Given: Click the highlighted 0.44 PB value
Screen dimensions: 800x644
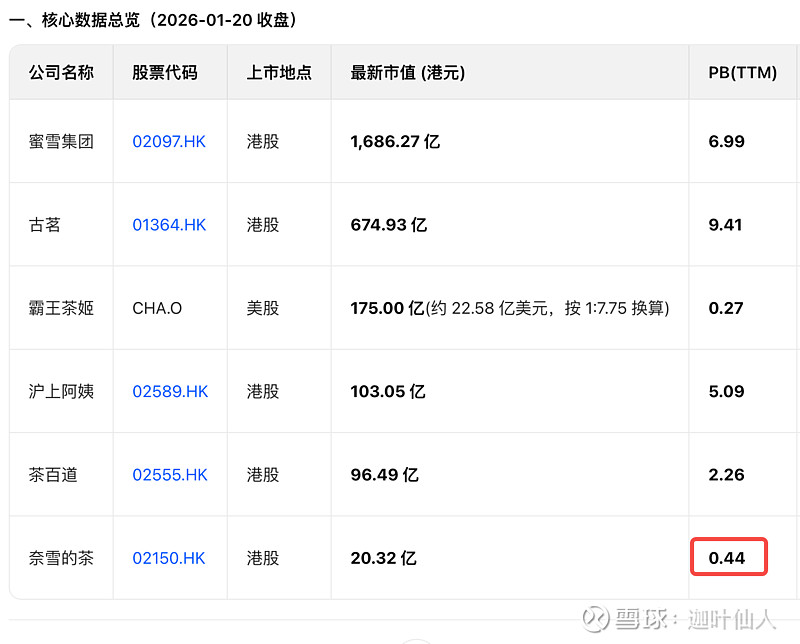Looking at the screenshot, I should [728, 558].
